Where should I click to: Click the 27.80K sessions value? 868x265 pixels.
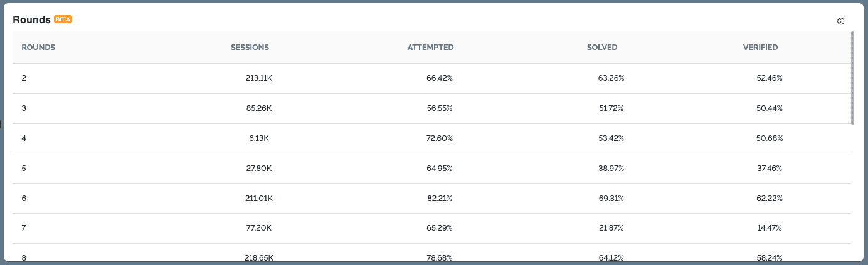coord(259,169)
